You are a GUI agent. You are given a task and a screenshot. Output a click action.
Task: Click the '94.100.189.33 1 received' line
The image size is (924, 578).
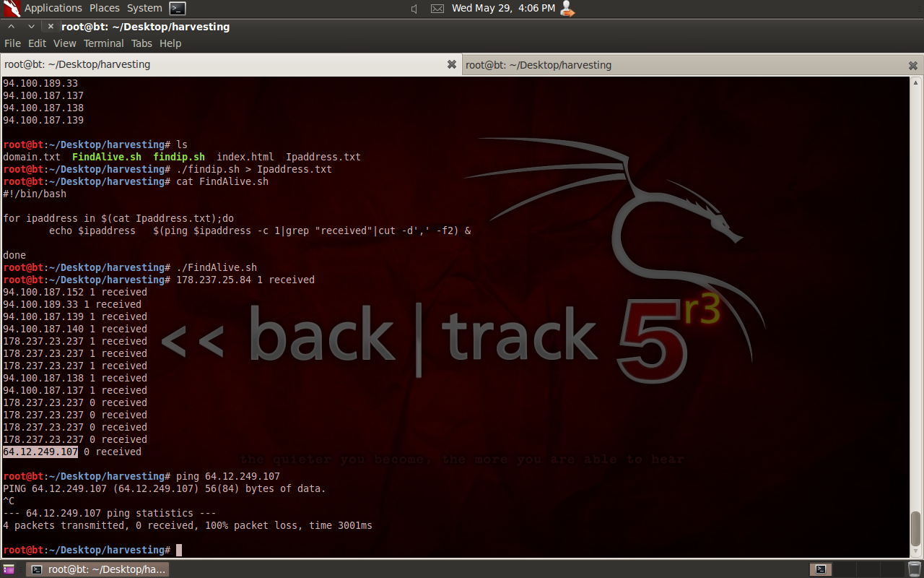72,304
